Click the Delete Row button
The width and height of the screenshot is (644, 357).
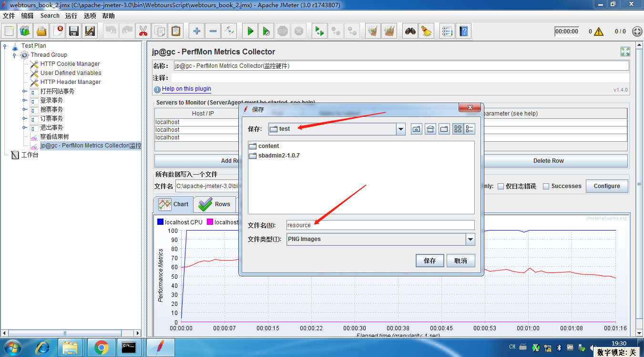pyautogui.click(x=548, y=161)
